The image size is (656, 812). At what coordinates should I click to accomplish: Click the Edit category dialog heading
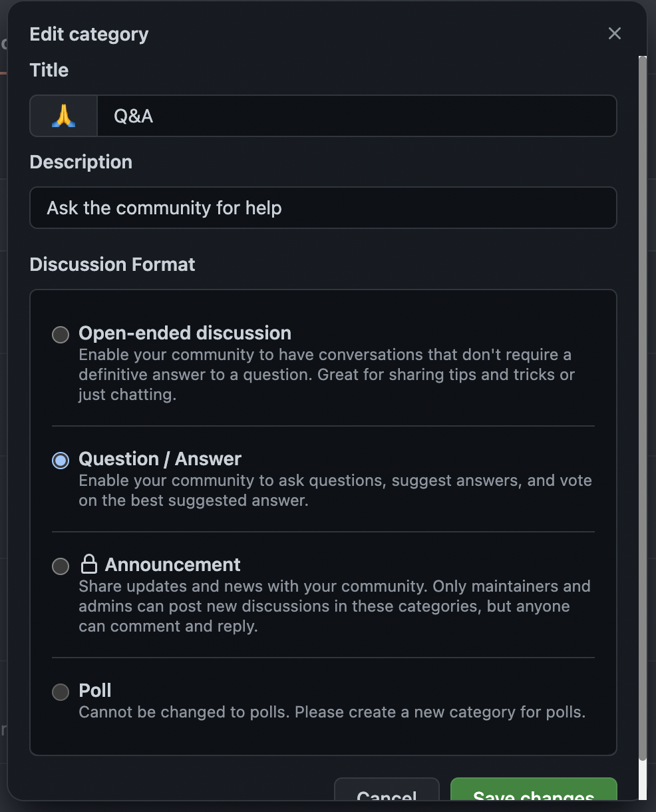(88, 33)
